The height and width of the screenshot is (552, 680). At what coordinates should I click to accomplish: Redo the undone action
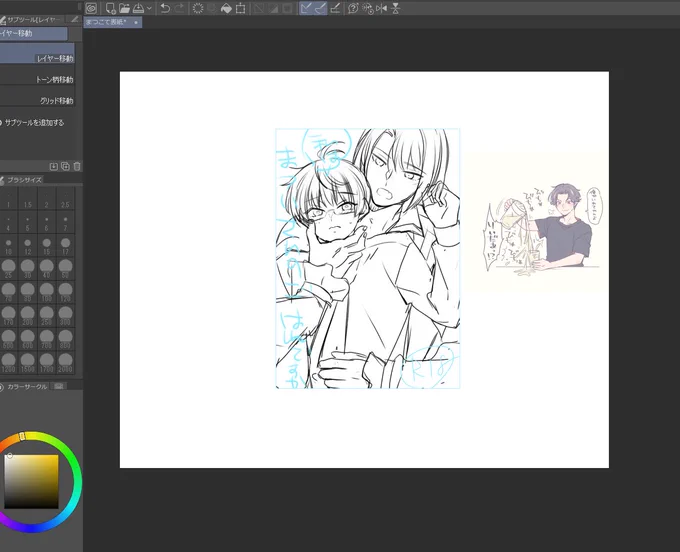pos(179,8)
